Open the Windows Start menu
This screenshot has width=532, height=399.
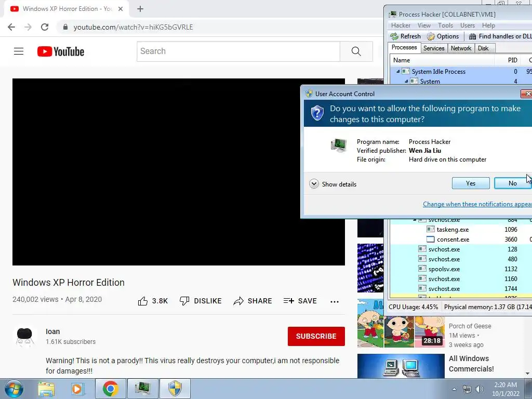click(14, 389)
